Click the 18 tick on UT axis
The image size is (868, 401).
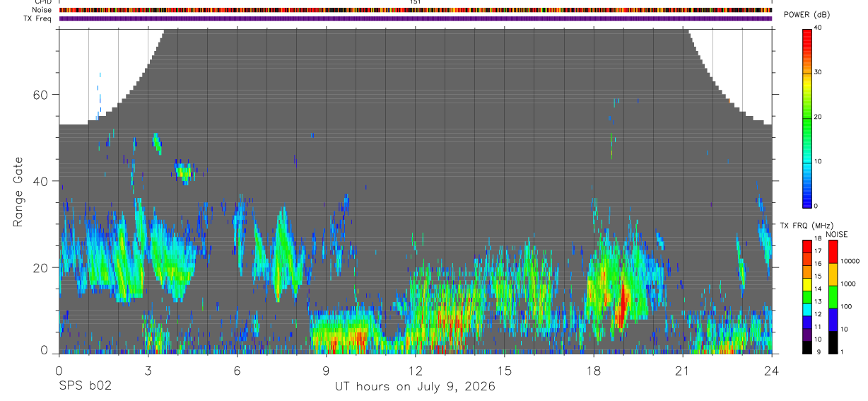(593, 370)
